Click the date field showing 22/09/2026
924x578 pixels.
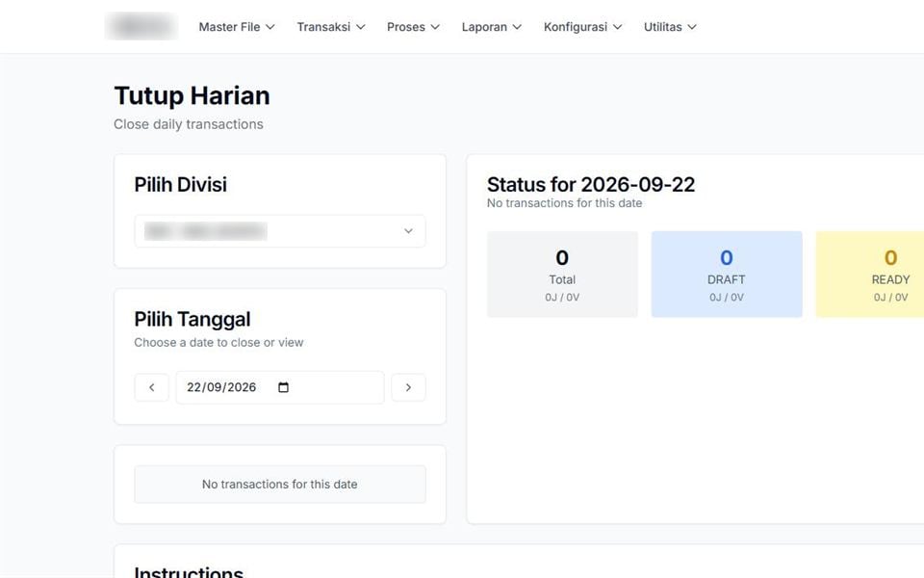[280, 387]
